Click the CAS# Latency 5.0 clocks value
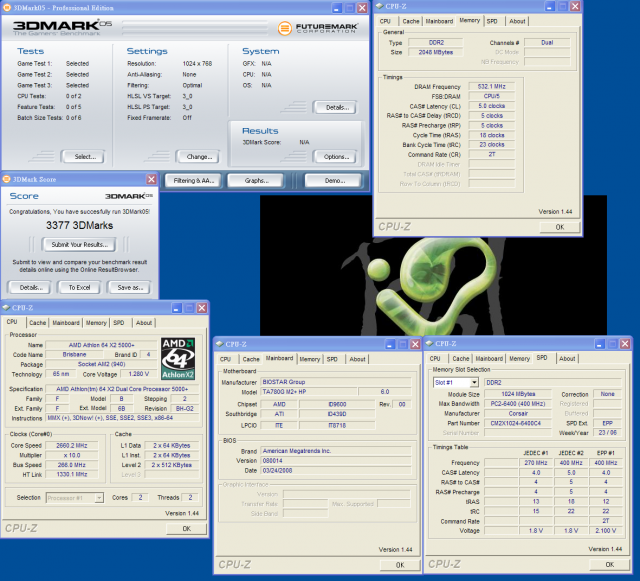 [x=491, y=106]
